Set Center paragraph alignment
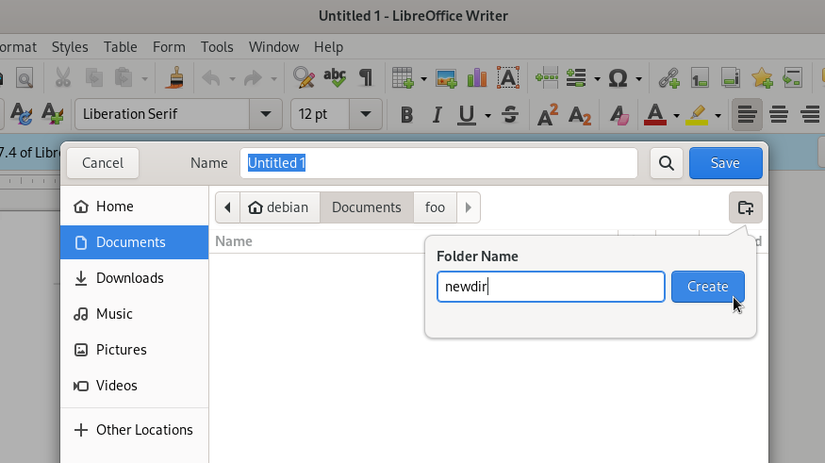 point(779,114)
